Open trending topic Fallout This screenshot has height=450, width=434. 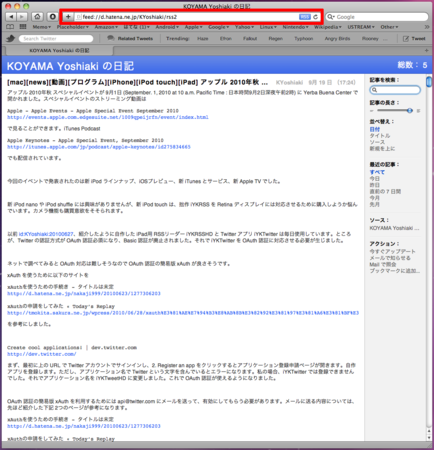tap(250, 39)
